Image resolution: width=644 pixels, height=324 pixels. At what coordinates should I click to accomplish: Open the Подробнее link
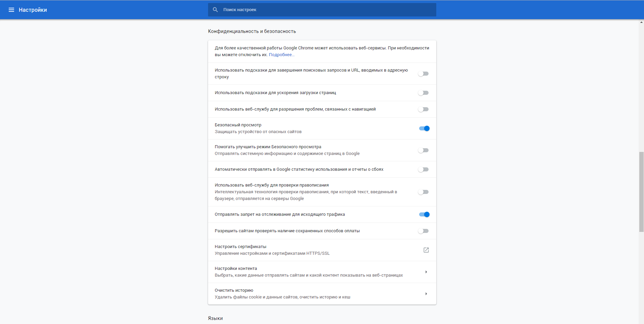pyautogui.click(x=281, y=55)
